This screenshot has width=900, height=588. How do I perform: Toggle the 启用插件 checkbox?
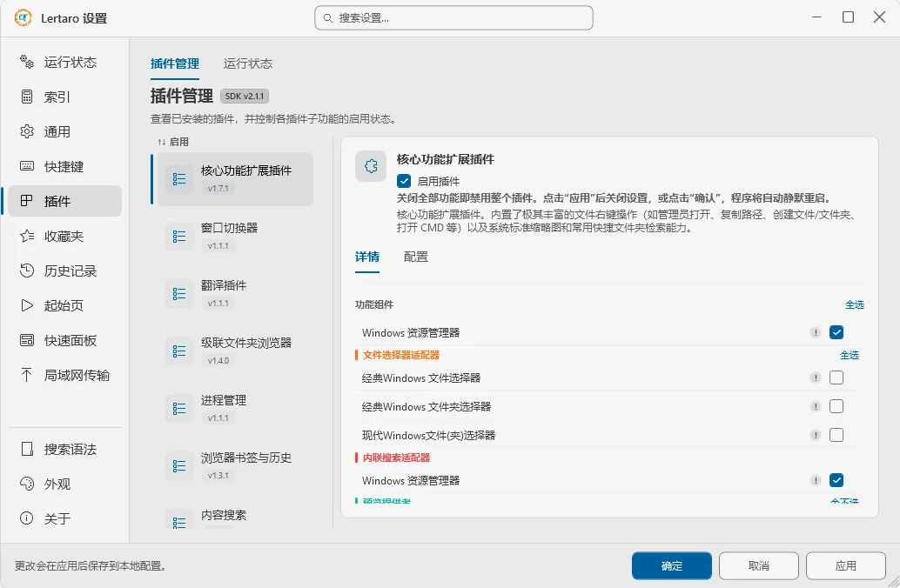tap(404, 181)
